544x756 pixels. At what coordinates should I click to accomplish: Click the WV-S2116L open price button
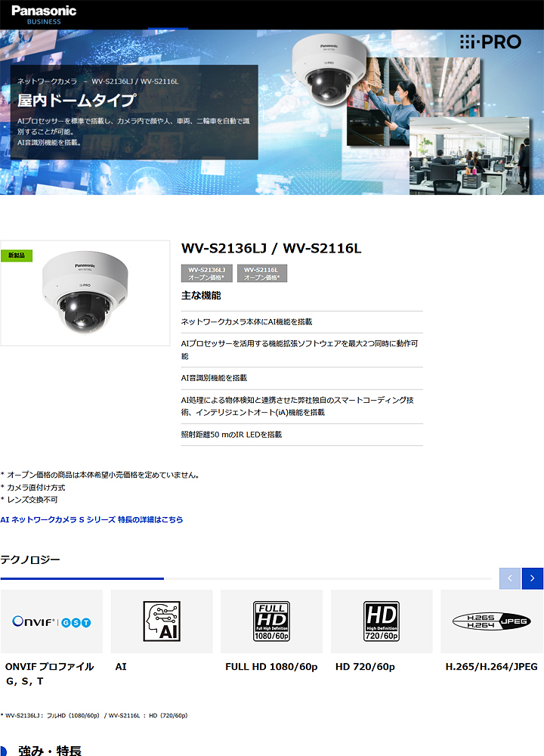pos(261,274)
